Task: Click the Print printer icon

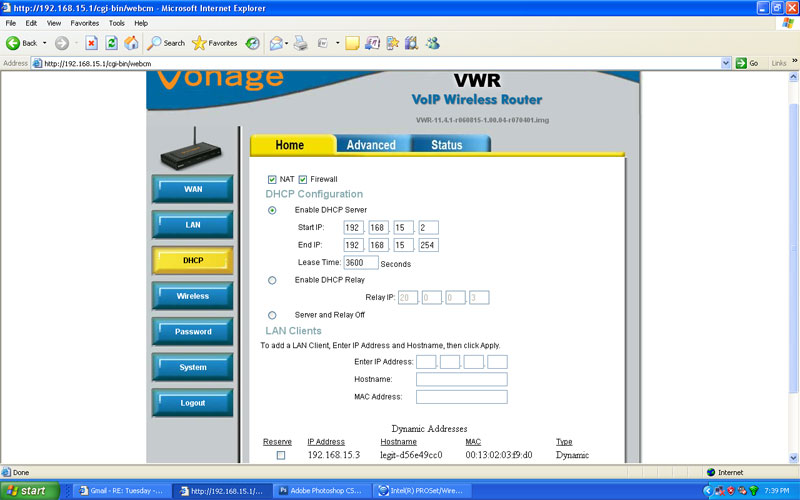Action: pos(301,43)
